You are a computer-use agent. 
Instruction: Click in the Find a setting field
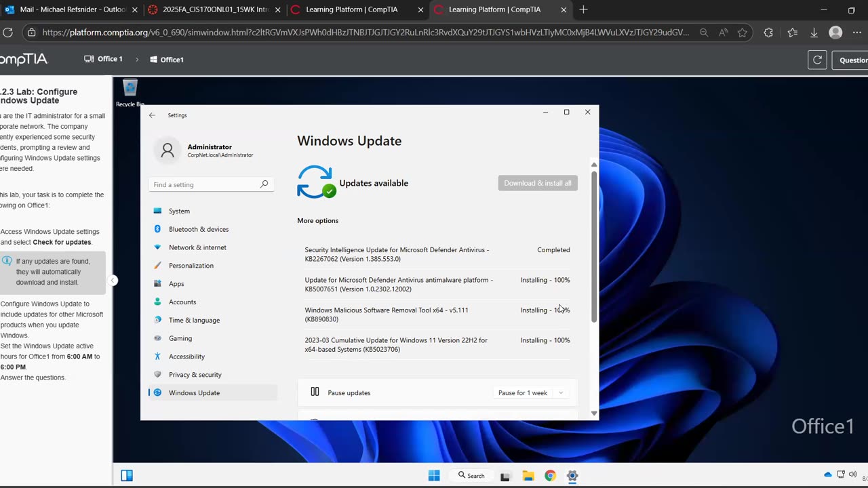point(211,184)
